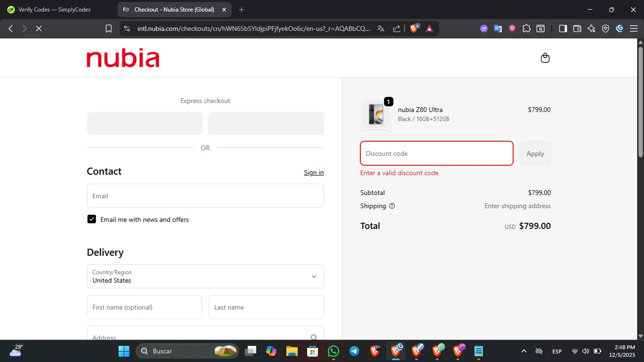644x362 pixels.
Task: Click the second express checkout button
Action: click(266, 123)
